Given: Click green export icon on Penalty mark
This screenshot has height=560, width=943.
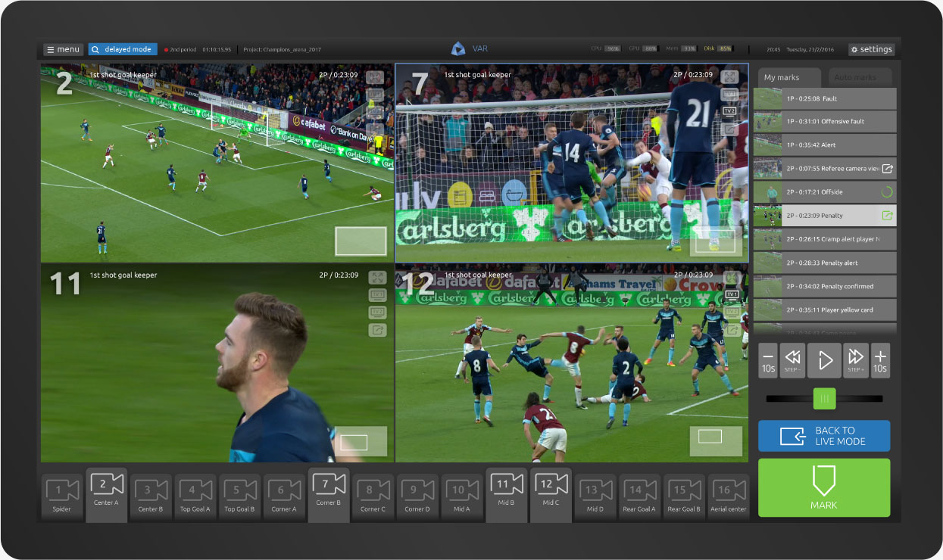Looking at the screenshot, I should click(888, 216).
